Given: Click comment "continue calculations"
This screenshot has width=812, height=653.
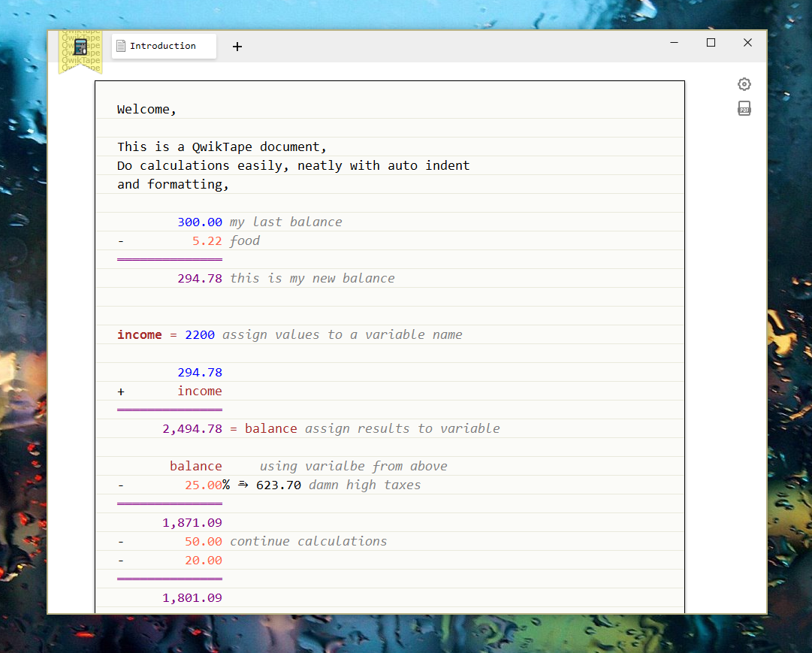Looking at the screenshot, I should pos(309,542).
